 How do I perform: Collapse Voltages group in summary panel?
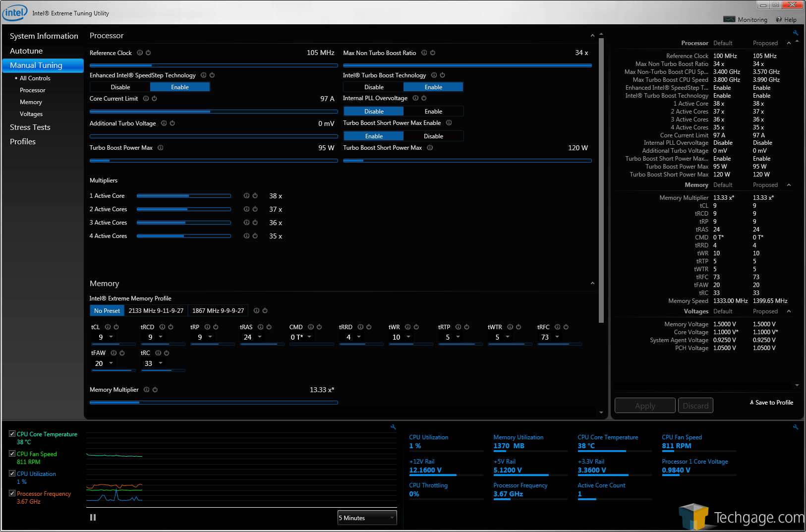coord(789,311)
